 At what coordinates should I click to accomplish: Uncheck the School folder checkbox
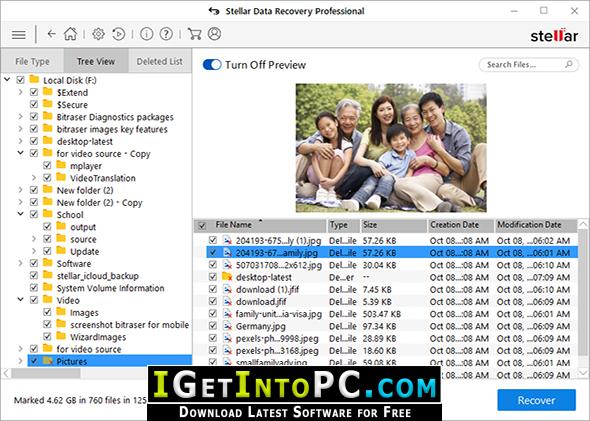(x=34, y=214)
